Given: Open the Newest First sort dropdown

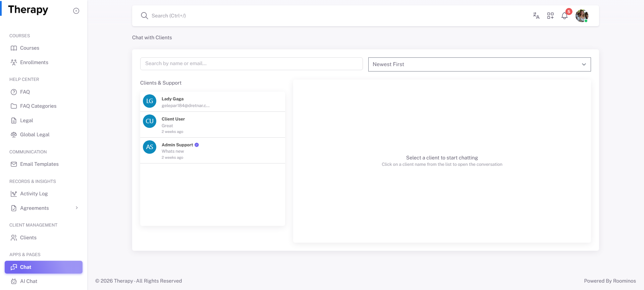Looking at the screenshot, I should (480, 64).
